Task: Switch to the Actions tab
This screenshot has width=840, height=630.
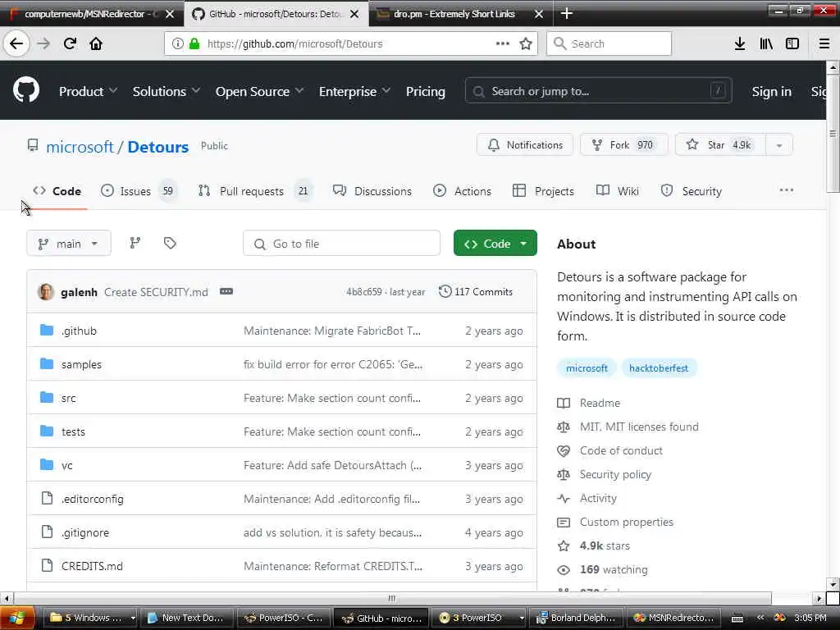Action: pos(462,190)
